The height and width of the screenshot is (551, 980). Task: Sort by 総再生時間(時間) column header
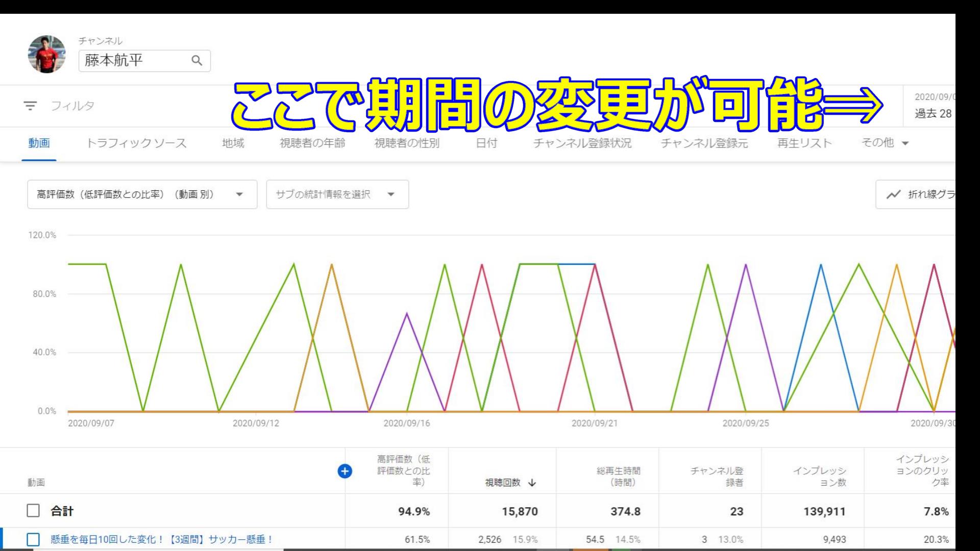tap(619, 477)
